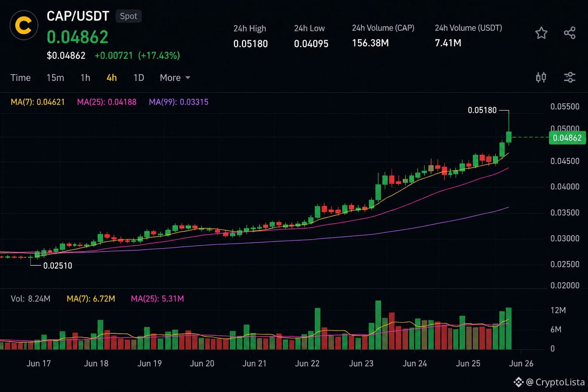The width and height of the screenshot is (588, 392).
Task: Click the Jun 22 date on time axis
Action: [307, 363]
